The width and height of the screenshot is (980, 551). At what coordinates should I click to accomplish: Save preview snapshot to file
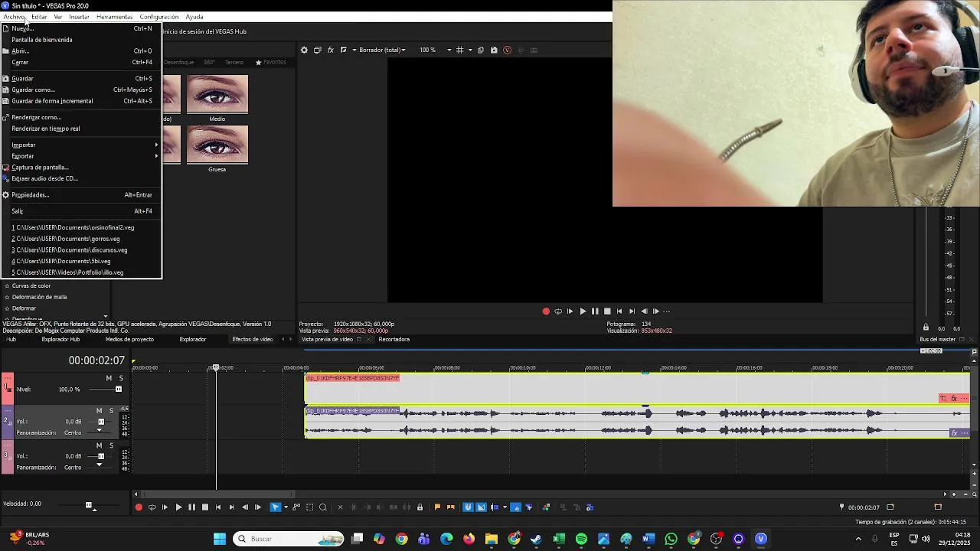tap(494, 50)
